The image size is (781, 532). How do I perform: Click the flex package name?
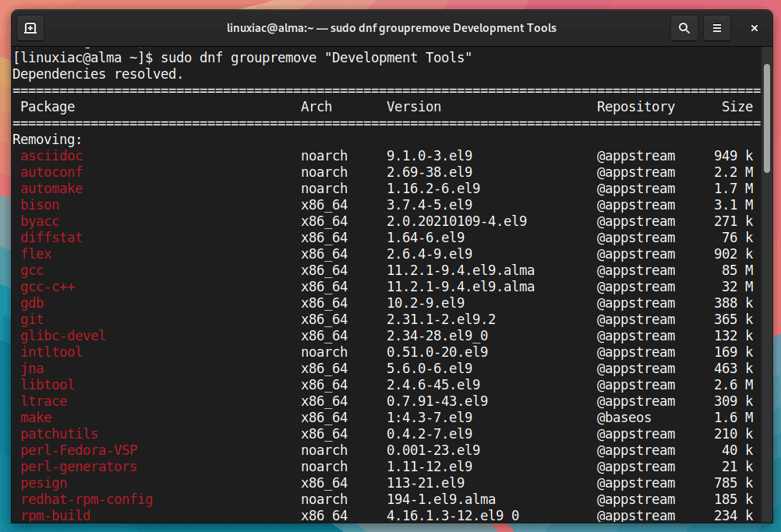point(36,254)
